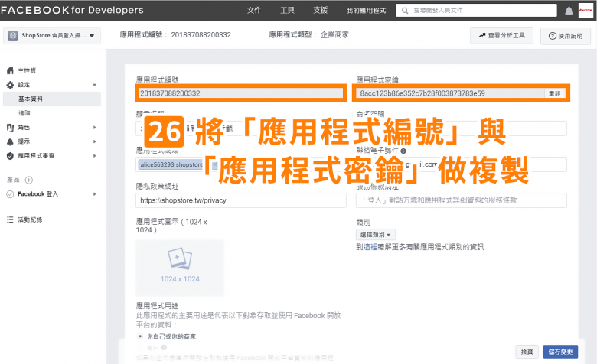597x364 pixels.
Task: Focus the developer docs search field
Action: click(476, 11)
